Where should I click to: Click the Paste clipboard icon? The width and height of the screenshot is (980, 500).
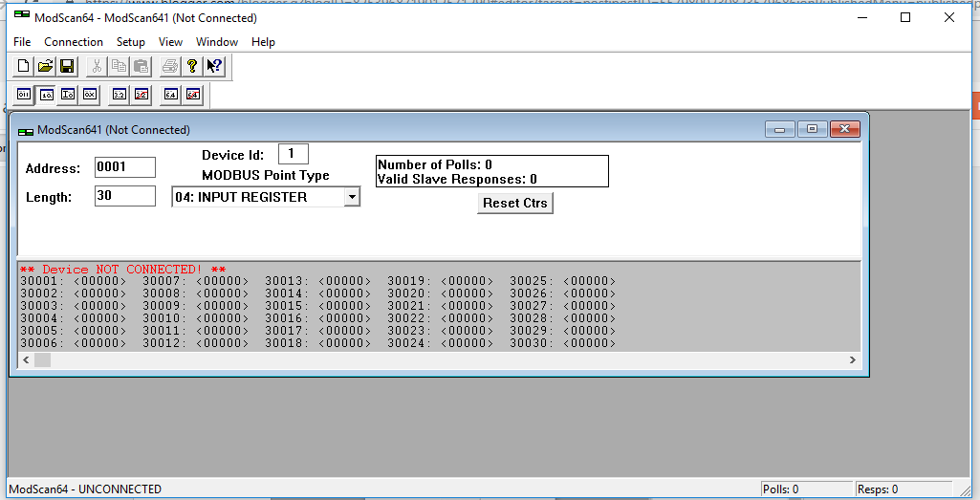coord(141,66)
